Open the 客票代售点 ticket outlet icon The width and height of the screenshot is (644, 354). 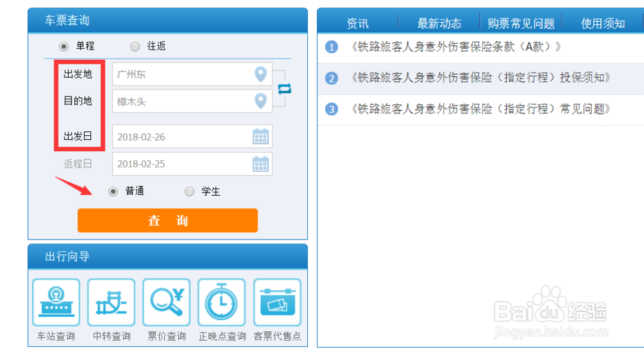tap(277, 303)
